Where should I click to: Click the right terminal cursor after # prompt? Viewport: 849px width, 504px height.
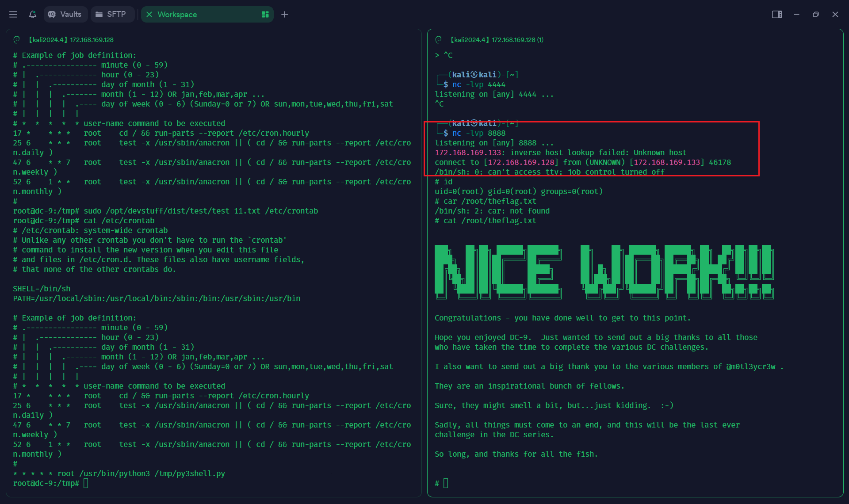pos(446,483)
